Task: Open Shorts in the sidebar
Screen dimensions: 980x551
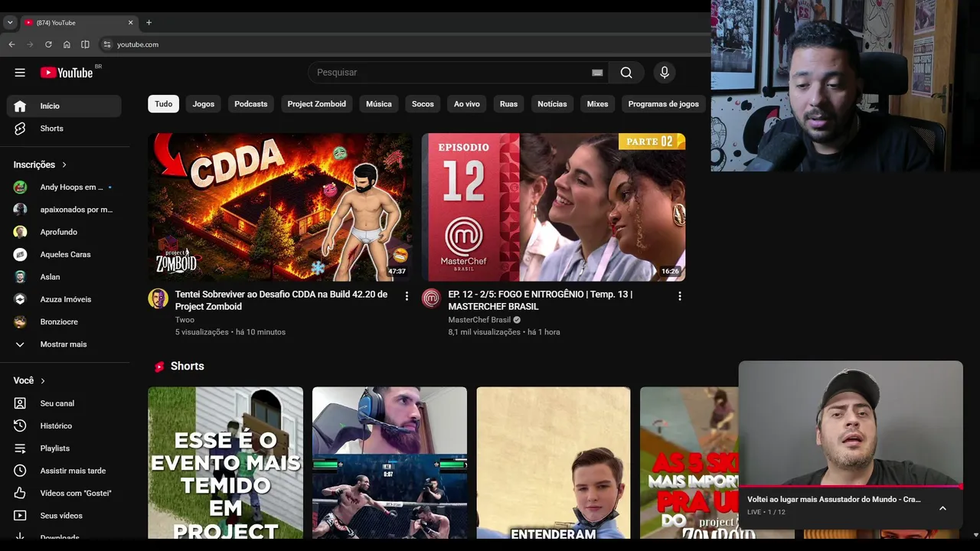Action: [64, 129]
